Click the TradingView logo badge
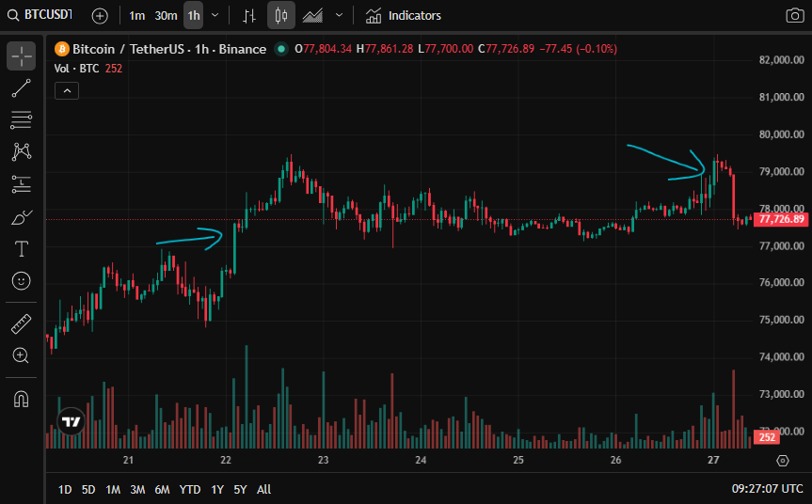Screen dimensions: 812x504 click(x=71, y=422)
